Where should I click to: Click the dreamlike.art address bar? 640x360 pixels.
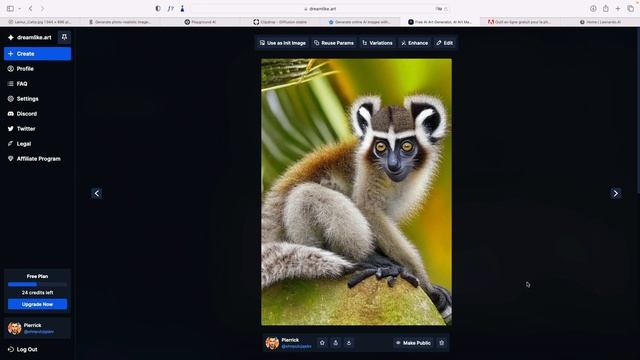click(x=320, y=9)
